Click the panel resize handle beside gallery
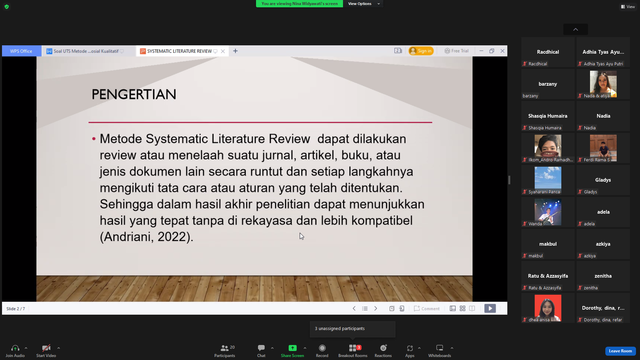This screenshot has height=360, width=640. 509,180
